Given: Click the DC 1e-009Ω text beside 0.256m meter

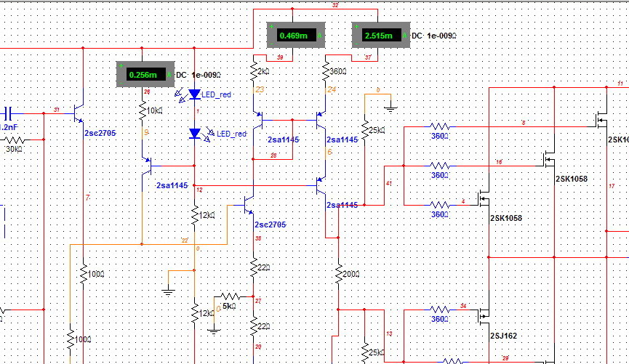Looking at the screenshot, I should 199,75.
